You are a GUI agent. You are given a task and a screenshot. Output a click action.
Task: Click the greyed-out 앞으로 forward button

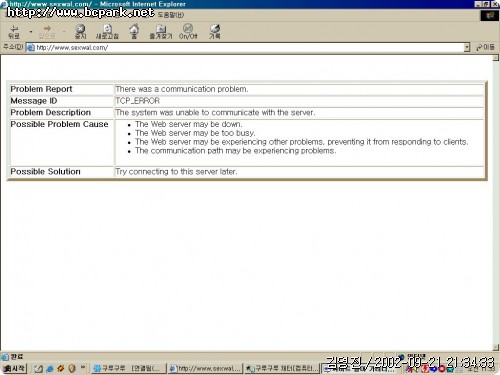pyautogui.click(x=47, y=32)
